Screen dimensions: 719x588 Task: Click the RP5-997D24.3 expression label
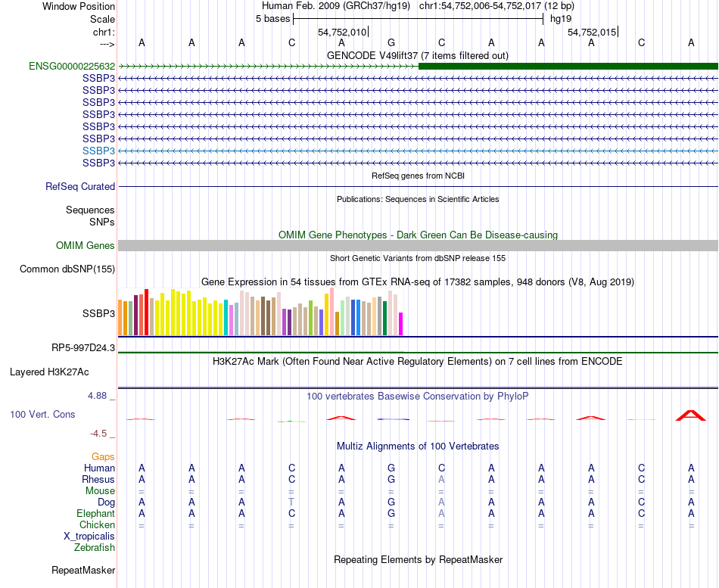click(83, 347)
